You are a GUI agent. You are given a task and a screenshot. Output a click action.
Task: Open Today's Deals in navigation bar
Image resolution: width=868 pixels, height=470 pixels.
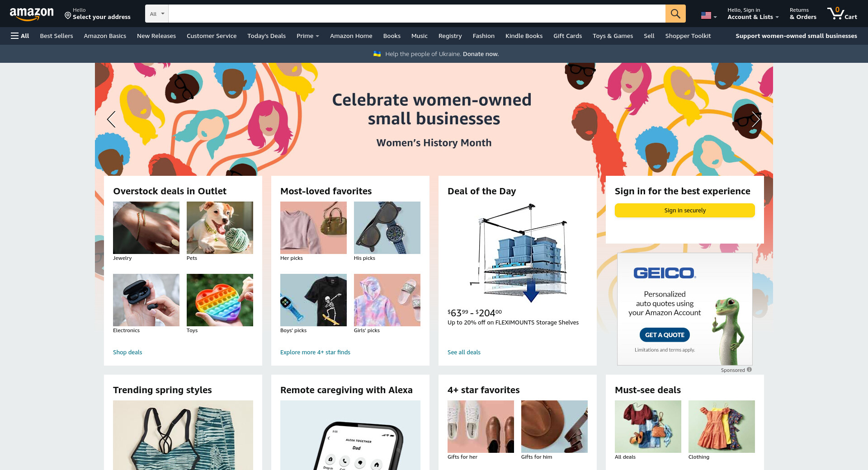coord(266,36)
